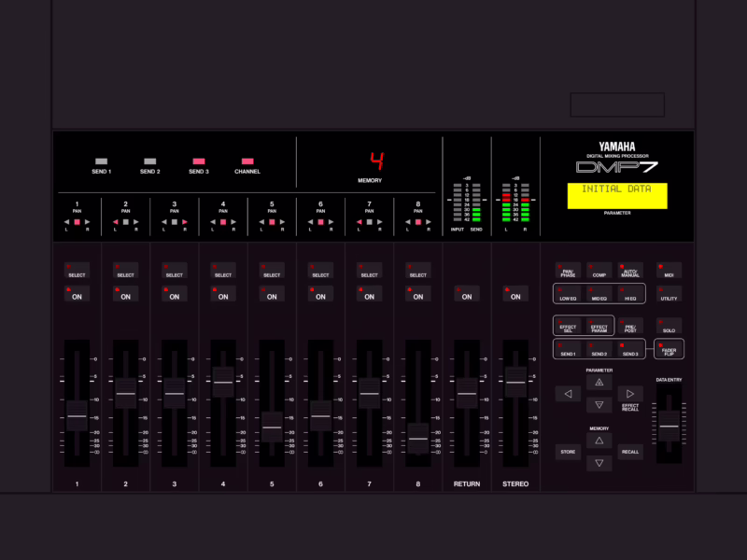Move parameter cursor left with arrow
The height and width of the screenshot is (560, 747).
click(568, 394)
